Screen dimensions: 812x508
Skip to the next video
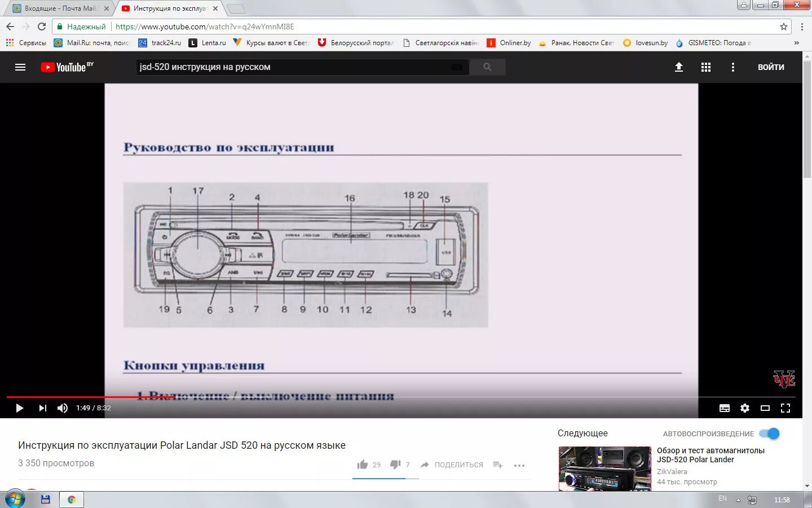[42, 408]
